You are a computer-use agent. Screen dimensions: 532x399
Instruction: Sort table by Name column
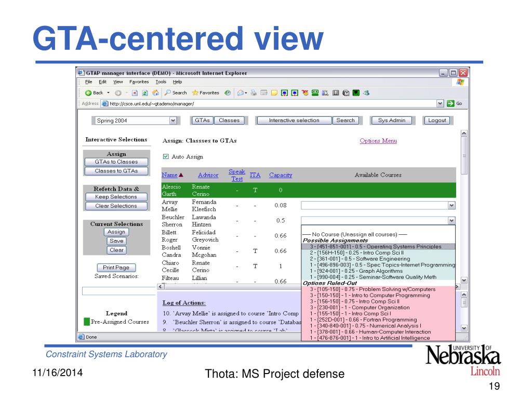coord(170,175)
